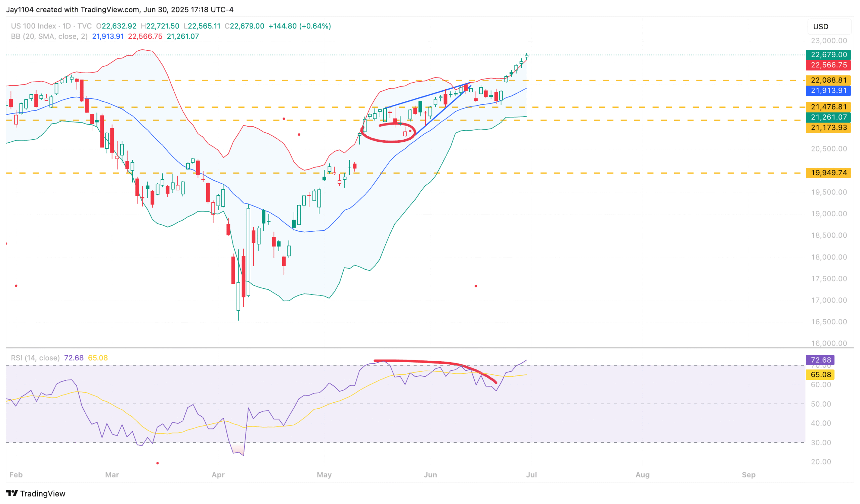Click the 19,000.00 price scale tick
This screenshot has height=504, width=860.
pos(829,214)
